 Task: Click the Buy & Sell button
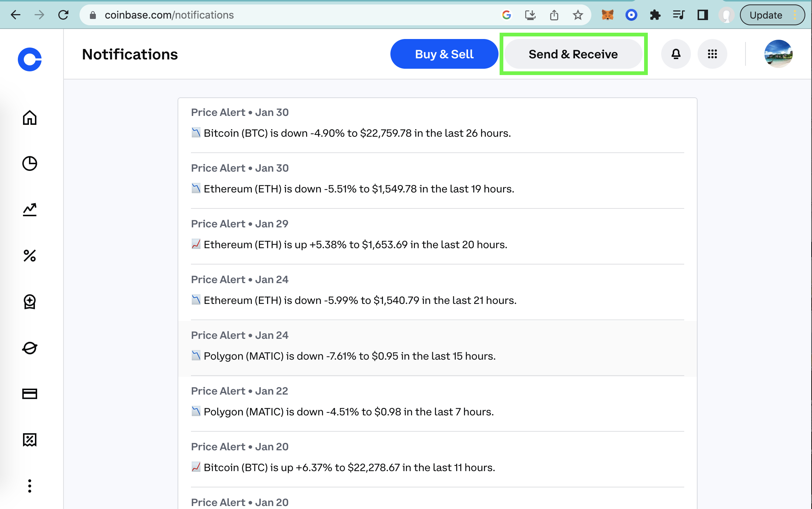pos(444,54)
